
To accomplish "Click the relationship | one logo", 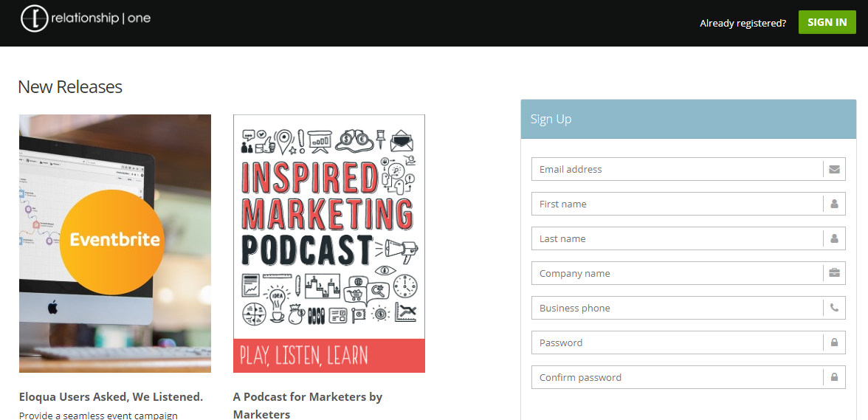I will 86,18.
